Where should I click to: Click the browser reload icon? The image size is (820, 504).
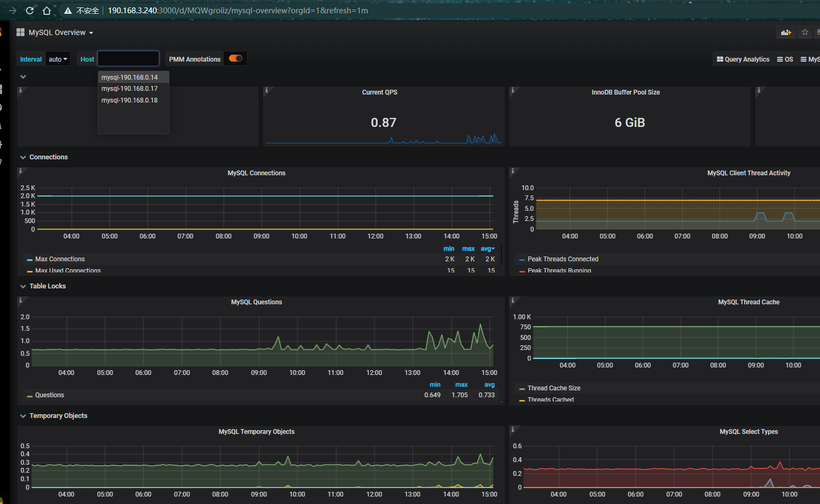pos(30,11)
